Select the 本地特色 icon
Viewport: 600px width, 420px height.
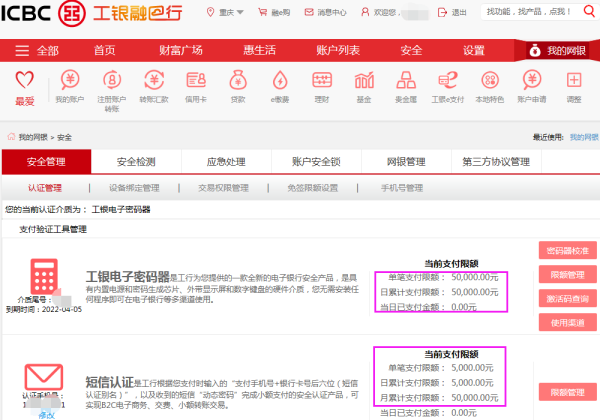click(490, 80)
